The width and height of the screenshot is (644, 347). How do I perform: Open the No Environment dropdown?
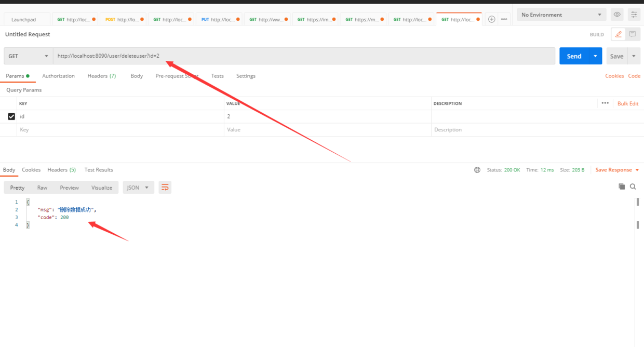point(561,15)
